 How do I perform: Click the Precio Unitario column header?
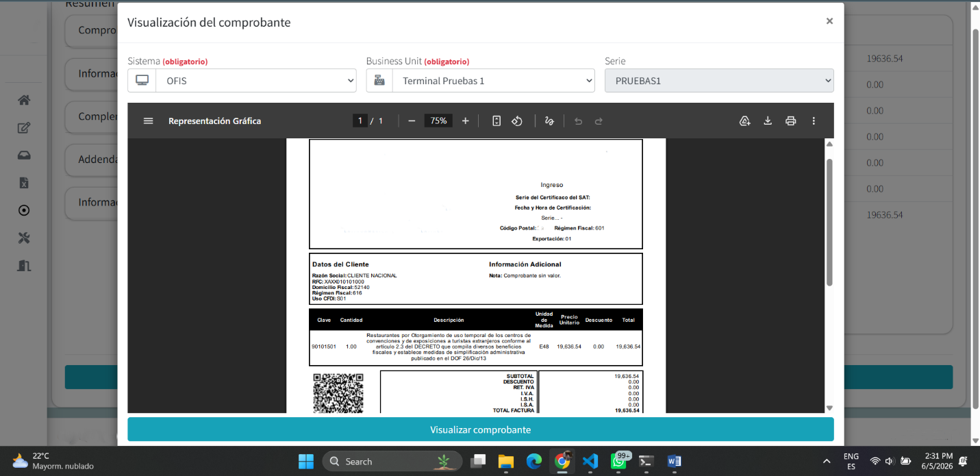pos(568,320)
